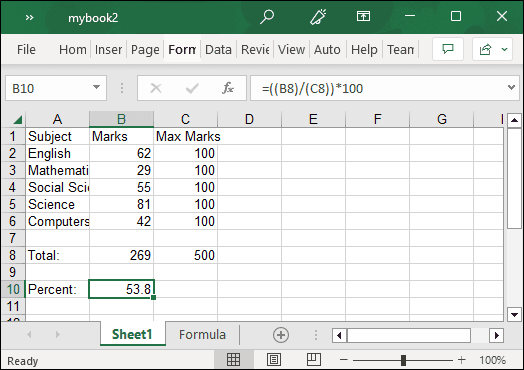Screen dimensions: 524x370
Task: Select column G header
Action: tap(442, 119)
